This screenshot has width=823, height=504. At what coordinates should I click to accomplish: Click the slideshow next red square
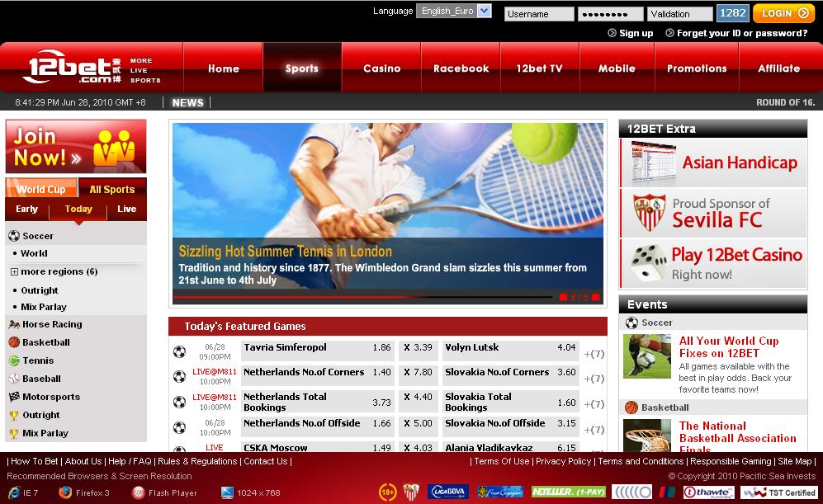point(596,297)
